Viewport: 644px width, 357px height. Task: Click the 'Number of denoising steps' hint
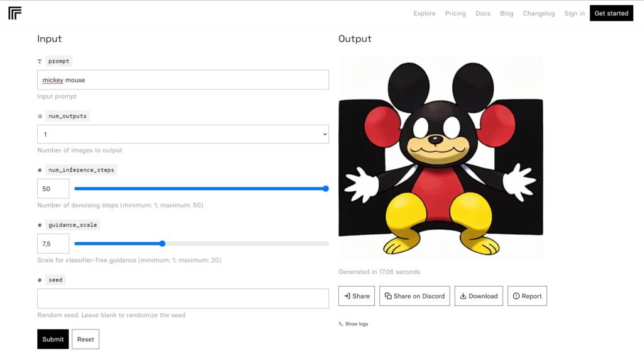pos(120,205)
